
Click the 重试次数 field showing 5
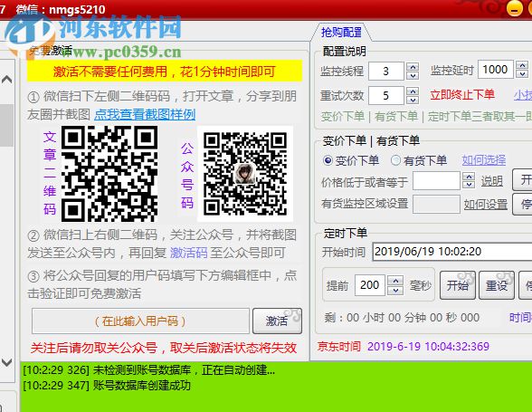386,95
